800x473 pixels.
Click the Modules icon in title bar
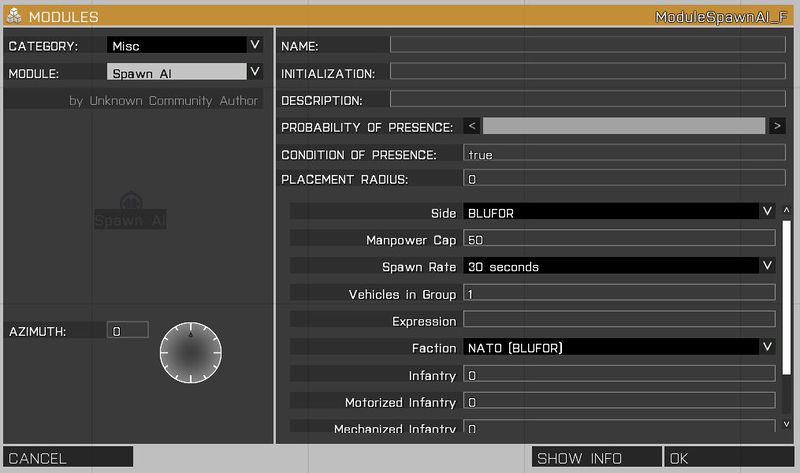coord(14,17)
